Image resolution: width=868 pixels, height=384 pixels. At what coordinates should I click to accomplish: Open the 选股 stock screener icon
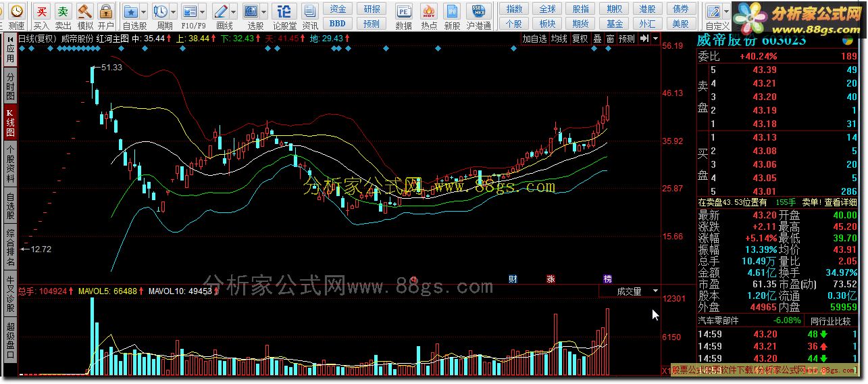(251, 11)
